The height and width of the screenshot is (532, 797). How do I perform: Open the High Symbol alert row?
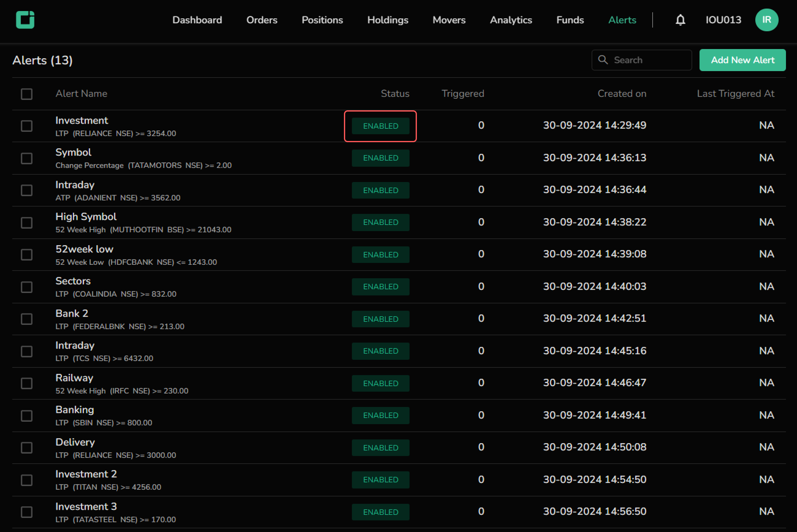click(x=86, y=217)
